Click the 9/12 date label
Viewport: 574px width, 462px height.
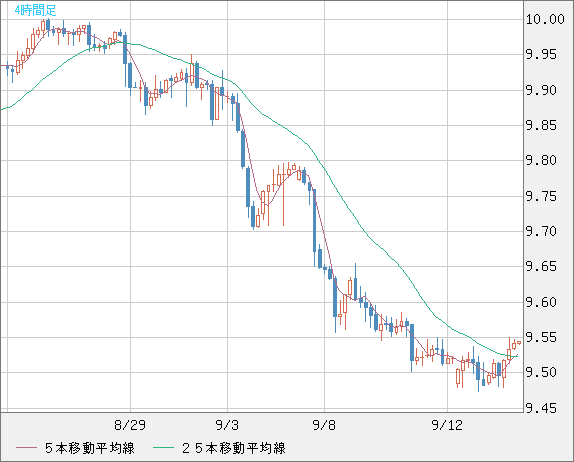447,425
